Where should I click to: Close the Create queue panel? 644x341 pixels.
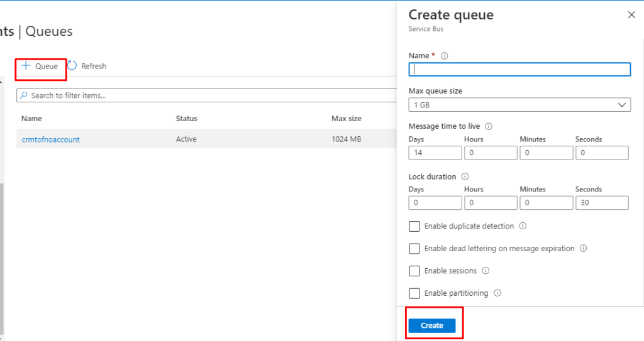(631, 15)
